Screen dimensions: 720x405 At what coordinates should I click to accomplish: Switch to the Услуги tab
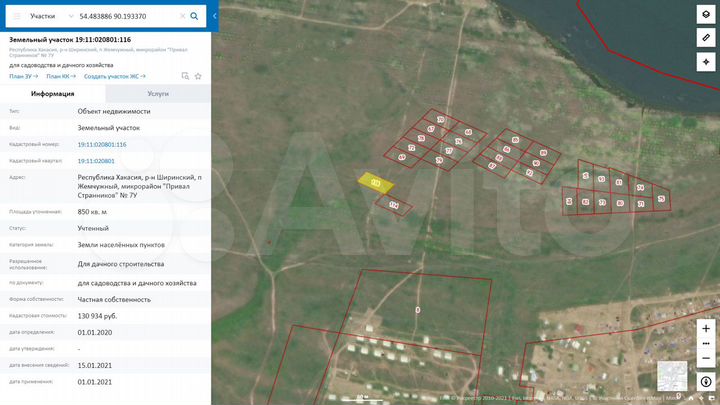tap(158, 93)
